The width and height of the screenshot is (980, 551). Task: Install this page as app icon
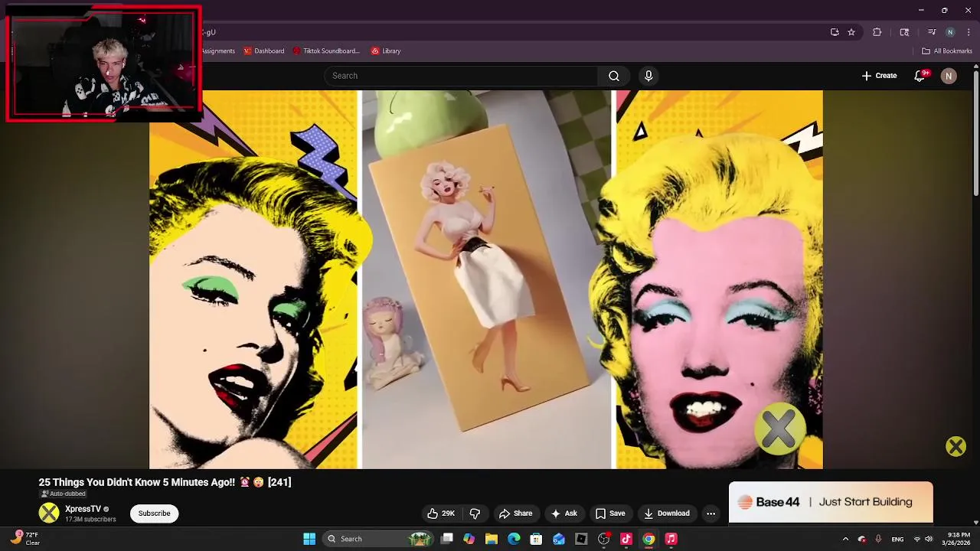pyautogui.click(x=835, y=32)
